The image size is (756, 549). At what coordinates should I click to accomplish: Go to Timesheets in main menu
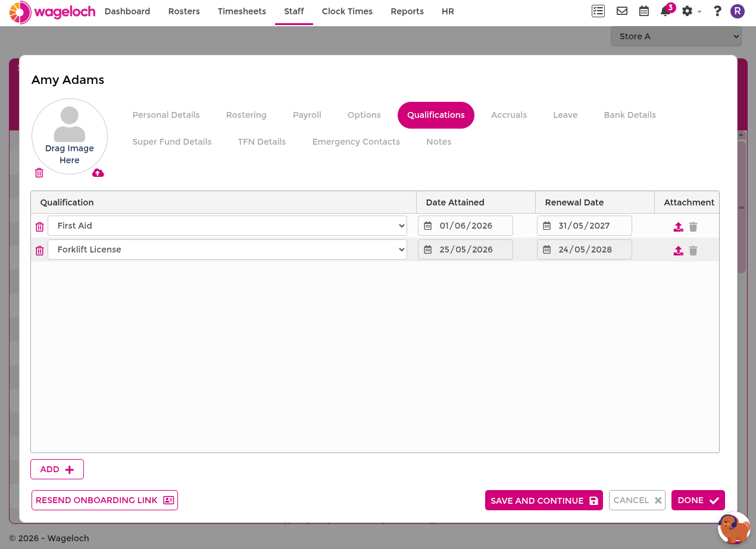coord(242,11)
